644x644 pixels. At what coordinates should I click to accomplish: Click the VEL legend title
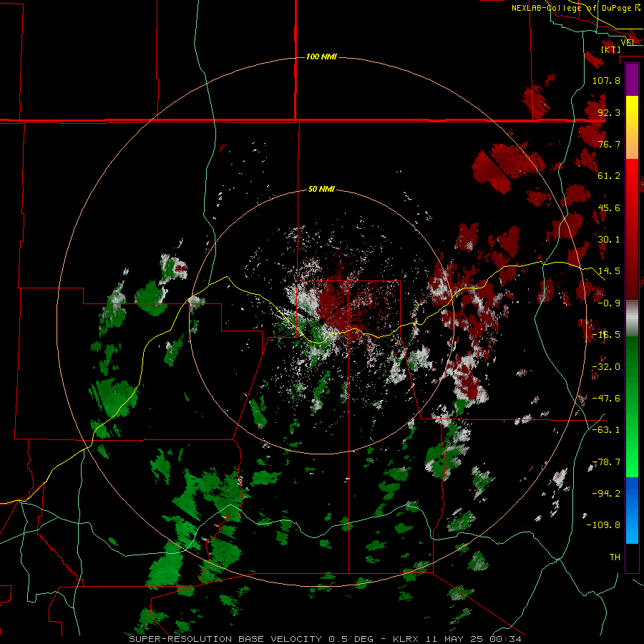[628, 42]
